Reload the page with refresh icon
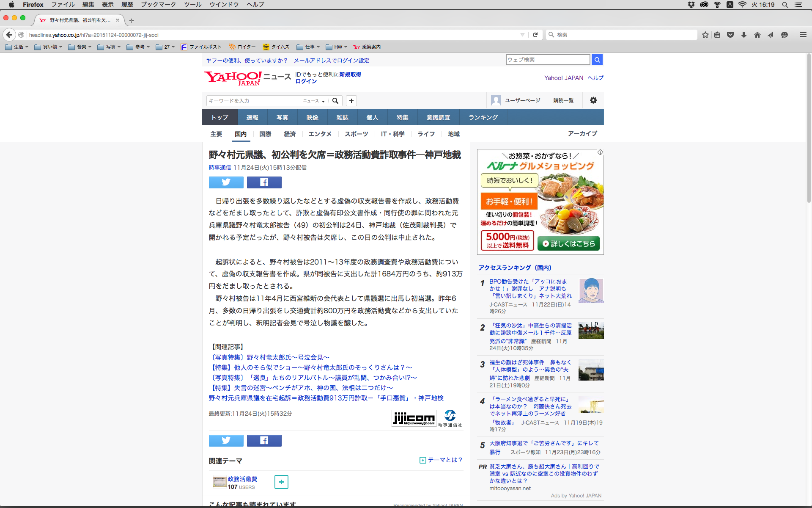This screenshot has height=508, width=812. point(535,35)
